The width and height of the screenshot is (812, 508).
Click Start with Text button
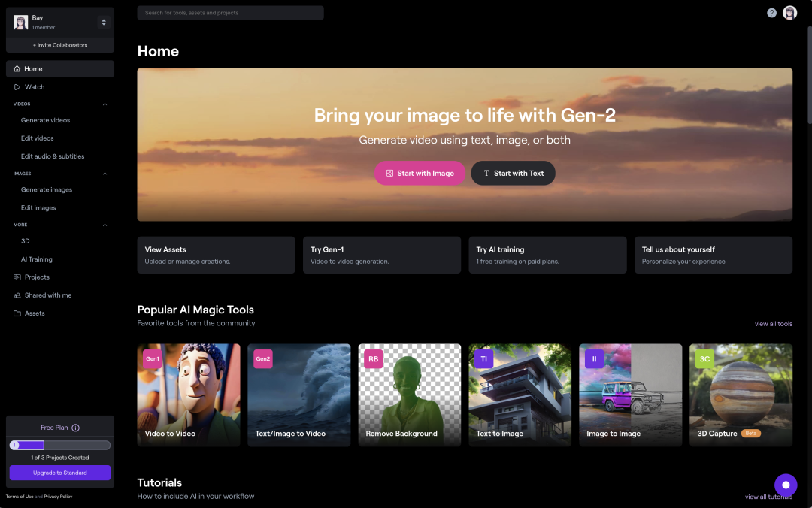coord(514,173)
